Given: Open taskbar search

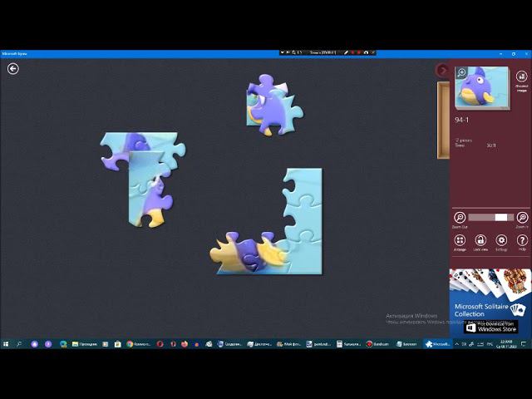Looking at the screenshot, I should click(19, 344).
